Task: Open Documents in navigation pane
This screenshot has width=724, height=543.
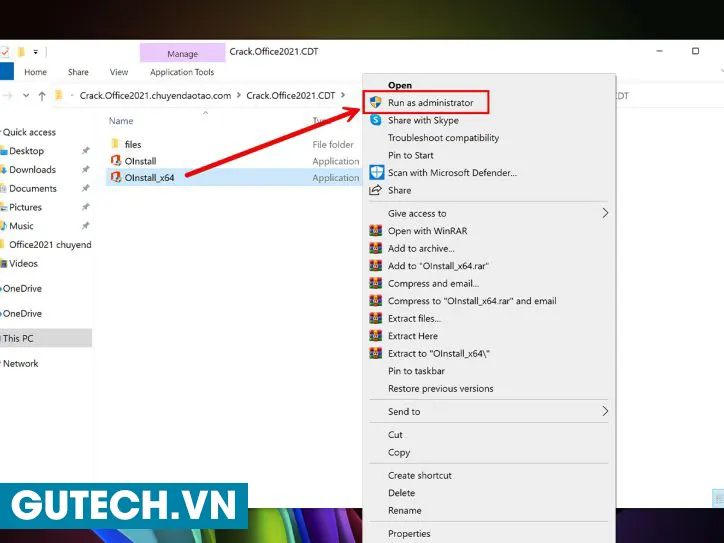Action: click(33, 188)
